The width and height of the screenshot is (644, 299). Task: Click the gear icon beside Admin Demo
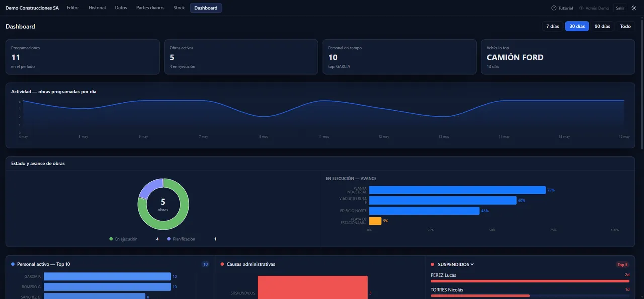581,8
